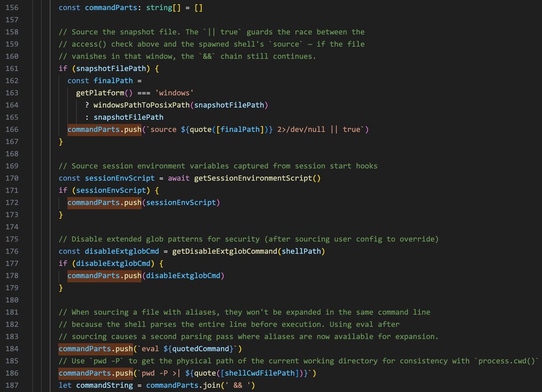Click 'finalPath' declaration on line 162
Viewport: 542px width, 392px height.
coord(113,81)
